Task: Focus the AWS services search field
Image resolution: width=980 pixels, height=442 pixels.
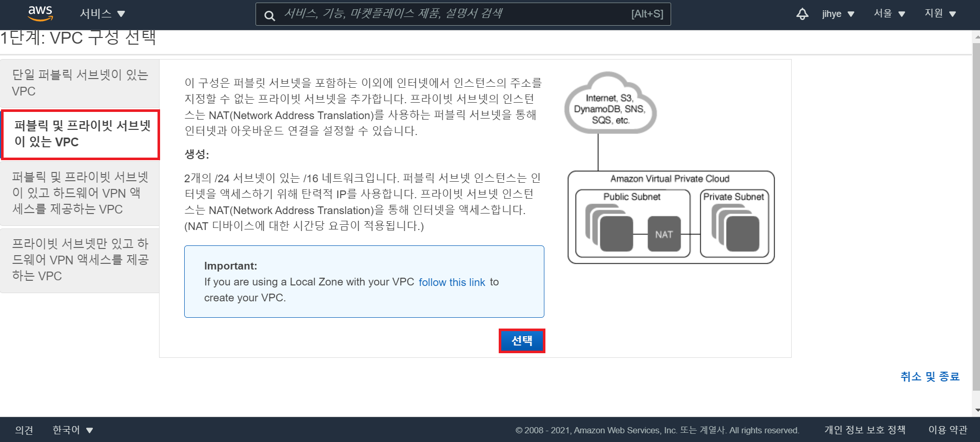Action: pyautogui.click(x=463, y=14)
